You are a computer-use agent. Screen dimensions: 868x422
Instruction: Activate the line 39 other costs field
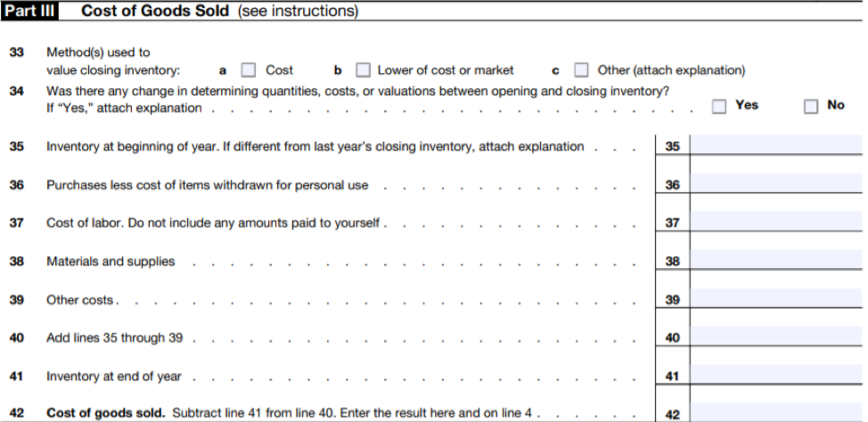(775, 300)
